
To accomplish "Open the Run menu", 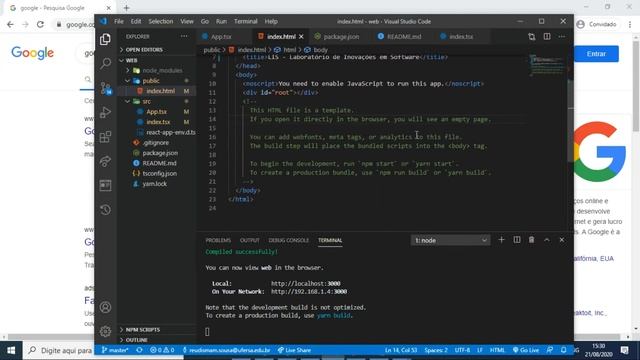I will click(221, 21).
